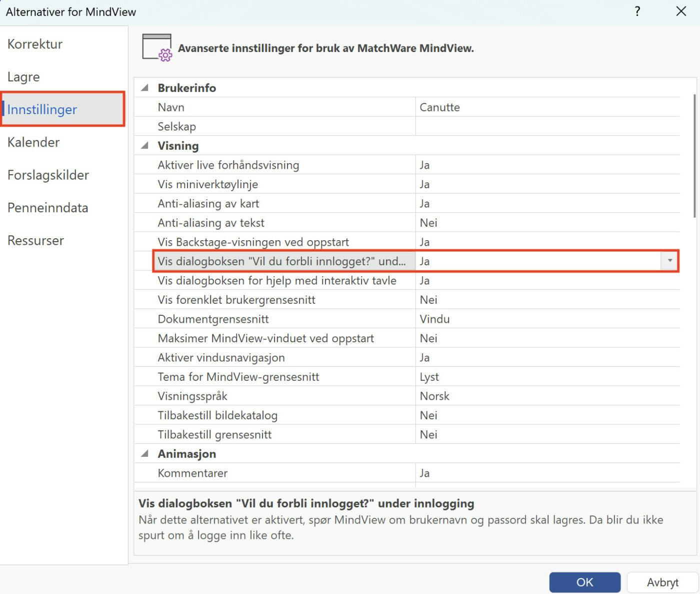This screenshot has height=594, width=700.
Task: Select Tilbakestill bildekatalog value Nei
Action: click(547, 415)
